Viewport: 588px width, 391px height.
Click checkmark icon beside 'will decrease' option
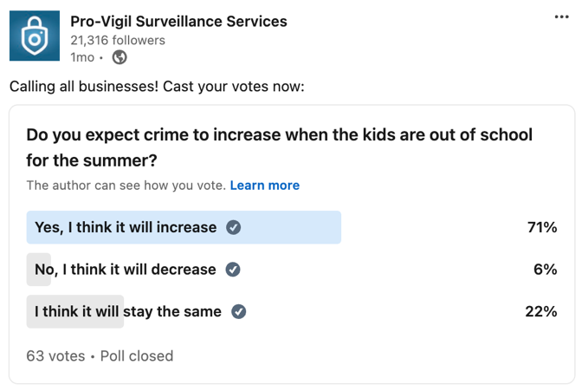tap(233, 270)
